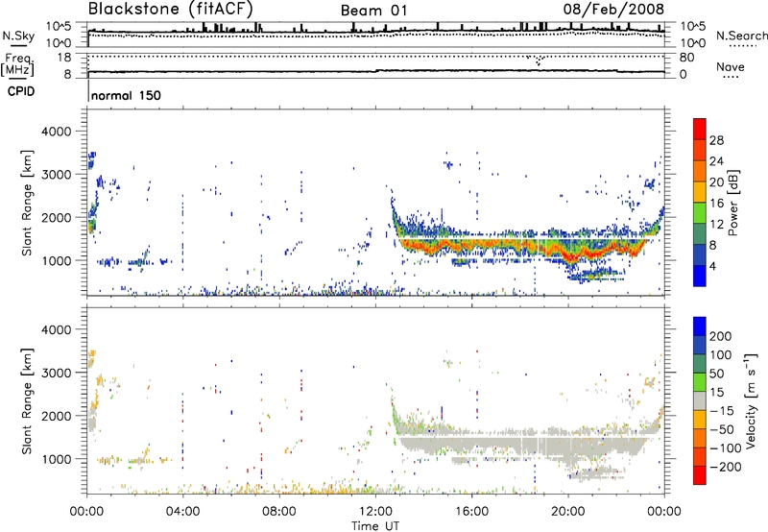Click the 'normal 150' CPID text
The image size is (768, 532).
click(x=126, y=95)
